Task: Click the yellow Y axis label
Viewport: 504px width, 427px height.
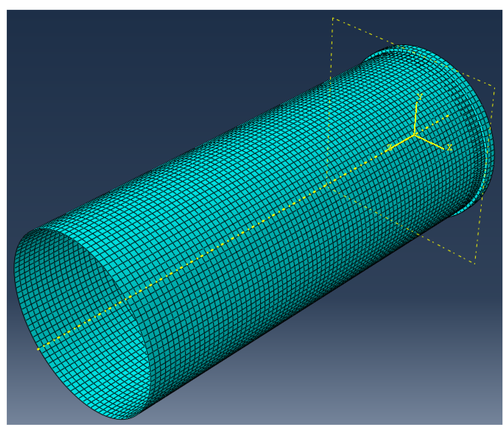Action: pyautogui.click(x=420, y=97)
